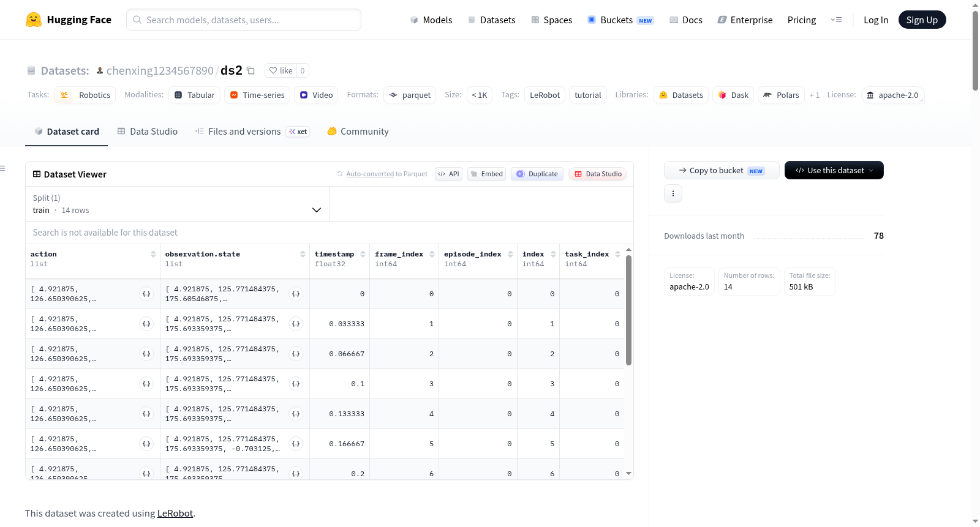980x527 pixels.
Task: Click the API button in Dataset Viewer
Action: pos(448,174)
